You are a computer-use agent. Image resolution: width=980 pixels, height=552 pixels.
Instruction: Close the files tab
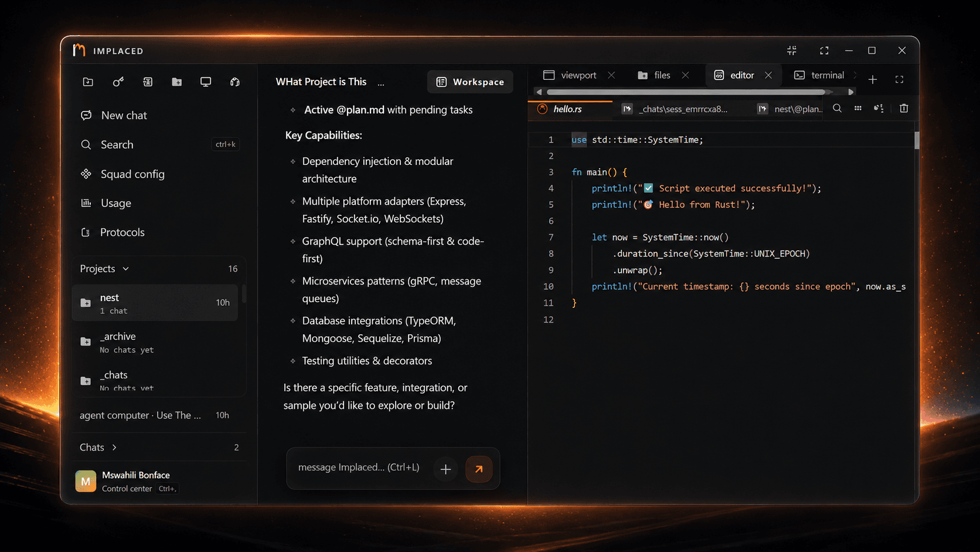pos(685,75)
